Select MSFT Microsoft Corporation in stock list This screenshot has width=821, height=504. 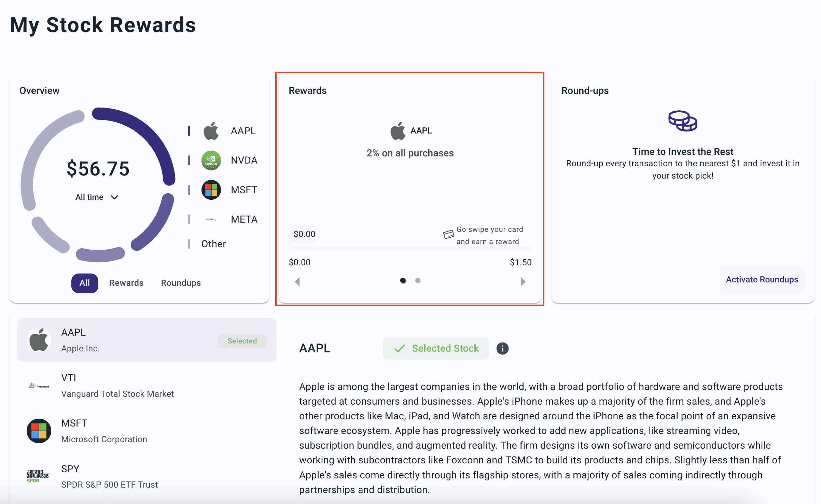pos(147,431)
